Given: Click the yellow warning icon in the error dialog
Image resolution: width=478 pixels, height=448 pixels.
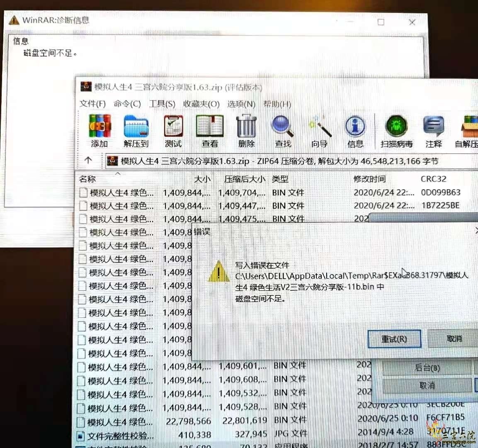Looking at the screenshot, I should point(219,271).
